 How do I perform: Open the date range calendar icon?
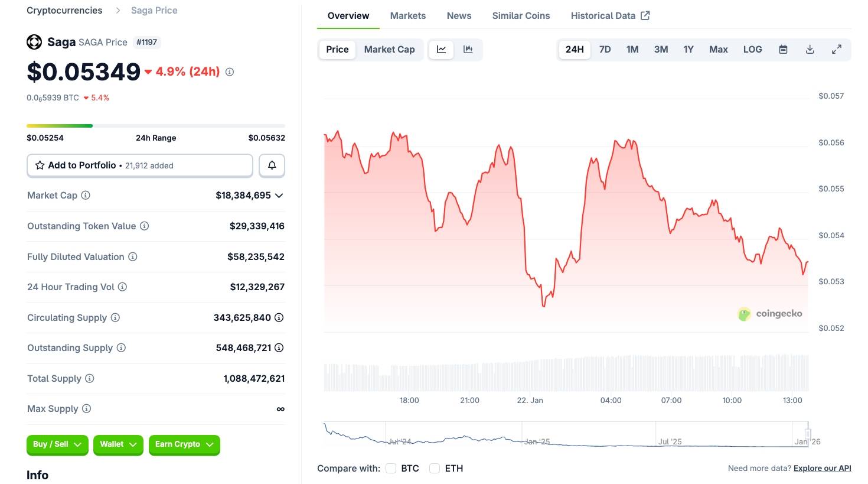(783, 49)
